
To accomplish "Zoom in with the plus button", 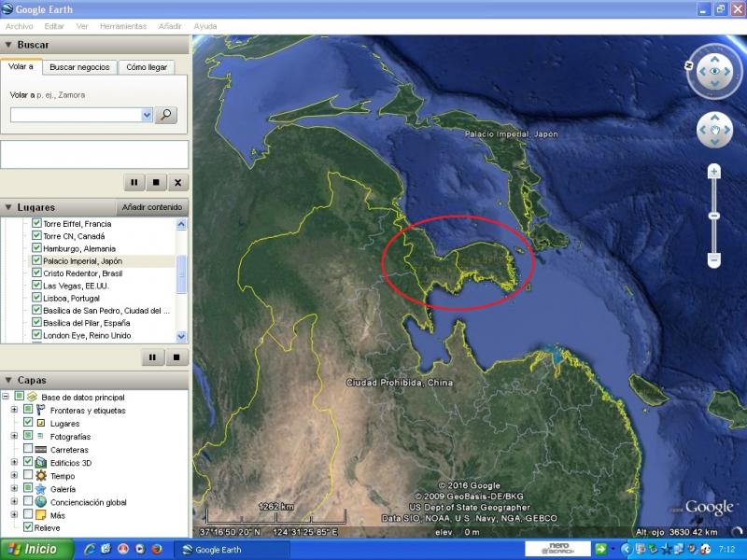I will coord(713,172).
